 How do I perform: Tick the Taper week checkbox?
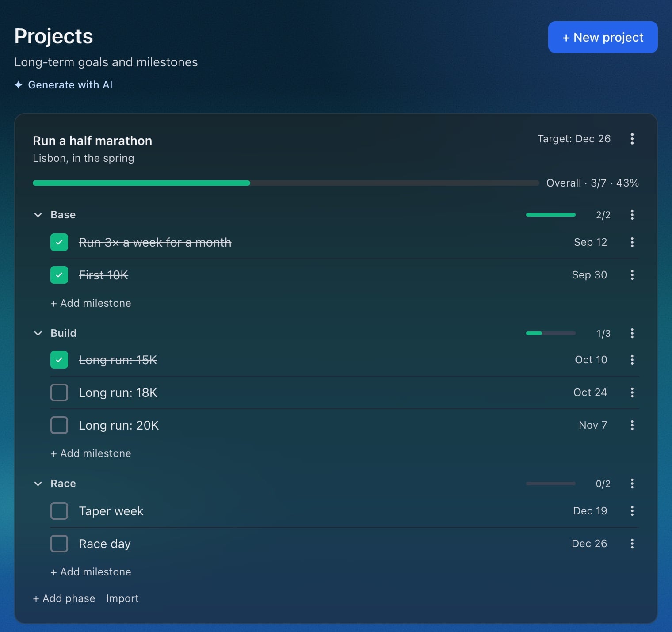coord(59,511)
